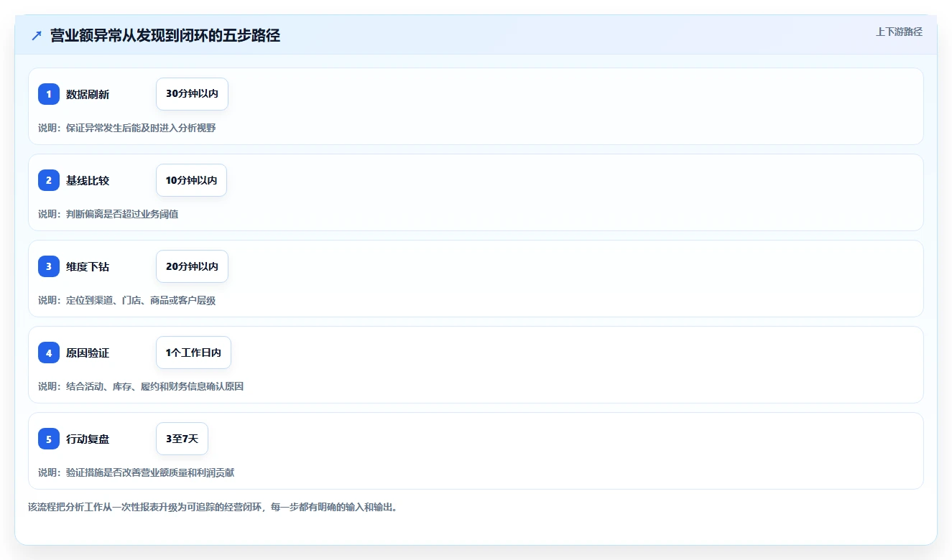Click the description 定位到渠道、门店、商品或客户层级

(141, 300)
